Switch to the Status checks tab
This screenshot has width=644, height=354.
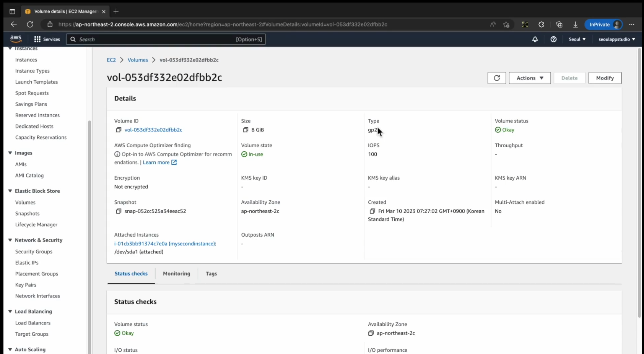coord(131,274)
